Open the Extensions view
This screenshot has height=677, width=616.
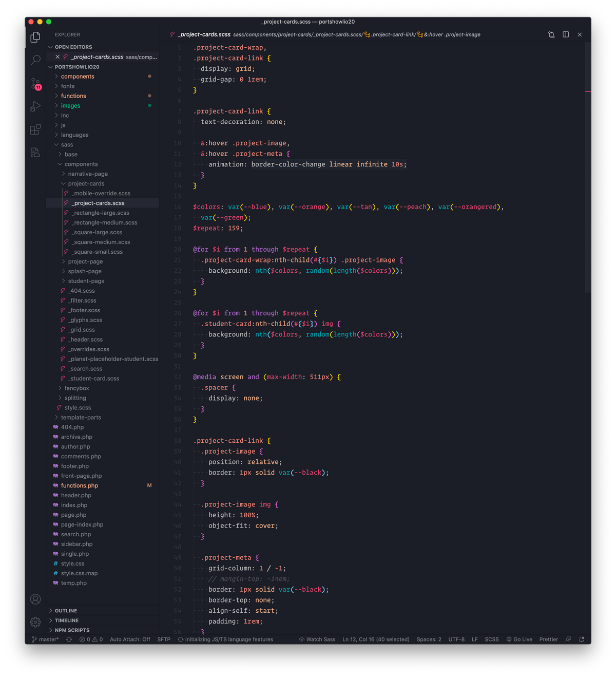[x=35, y=129]
